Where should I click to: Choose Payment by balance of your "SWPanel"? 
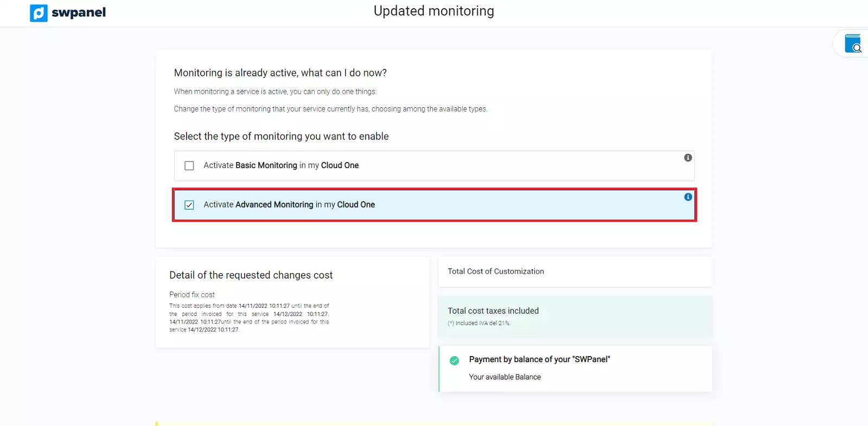pyautogui.click(x=539, y=359)
